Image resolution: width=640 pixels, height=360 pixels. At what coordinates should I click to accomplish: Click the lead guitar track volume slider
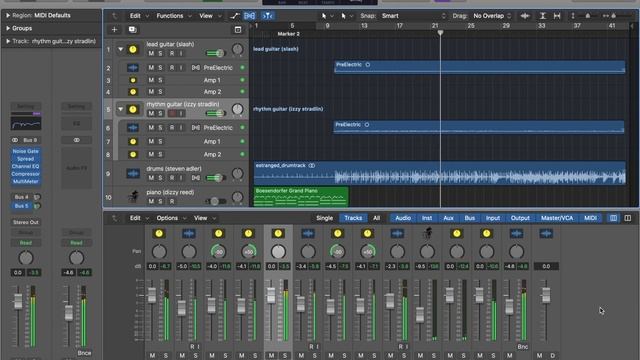[x=216, y=53]
